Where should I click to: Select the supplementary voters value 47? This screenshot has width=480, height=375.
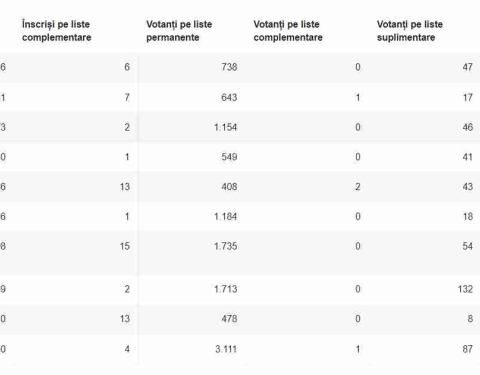point(468,67)
